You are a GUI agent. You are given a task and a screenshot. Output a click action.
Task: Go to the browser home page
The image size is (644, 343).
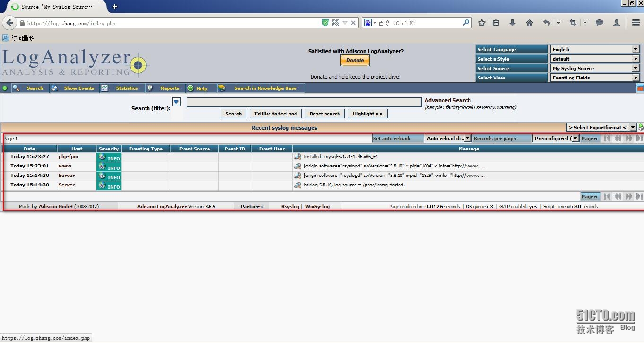click(x=530, y=23)
